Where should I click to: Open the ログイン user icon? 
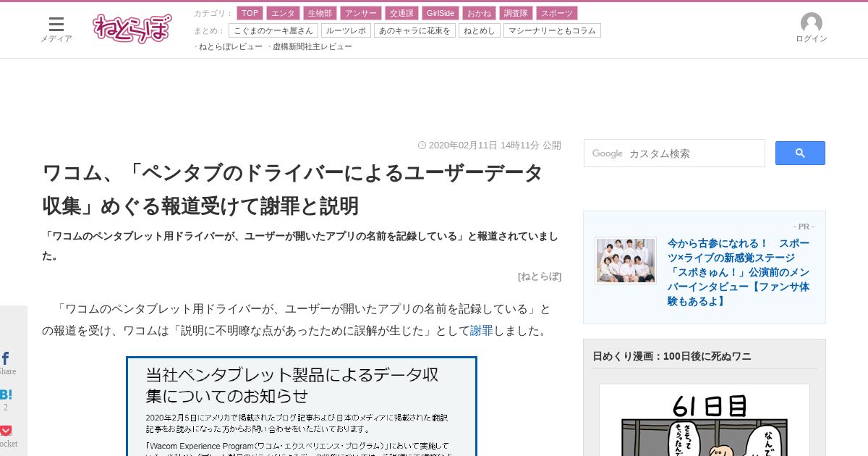[811, 28]
